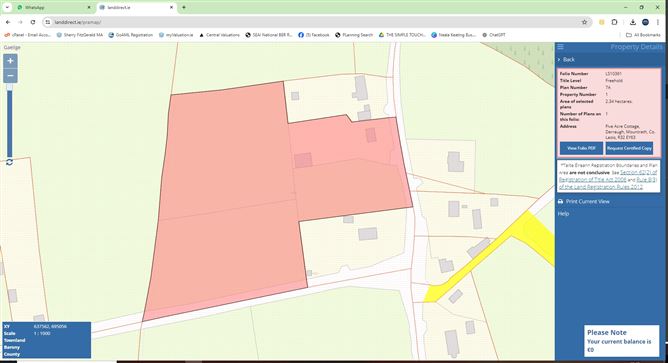The image size is (668, 363).
Task: Go back using the Back chevron
Action: tap(566, 60)
